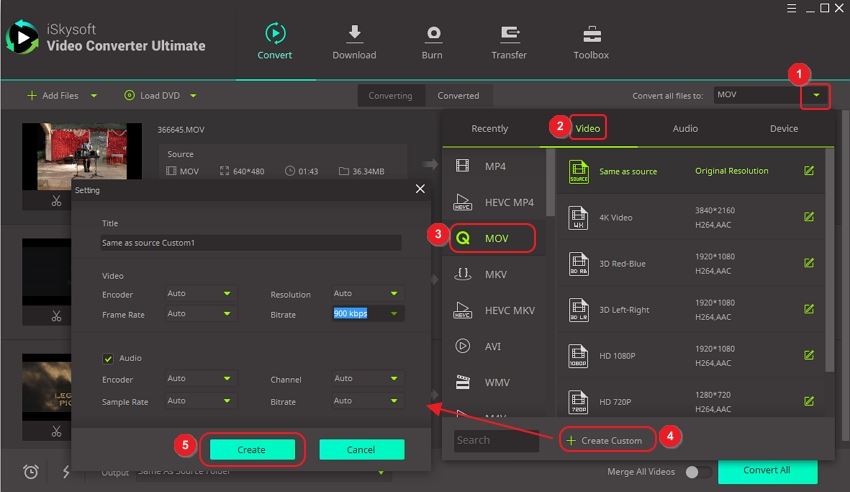Select the MKV format from list
This screenshot has height=492, width=850.
pos(495,274)
